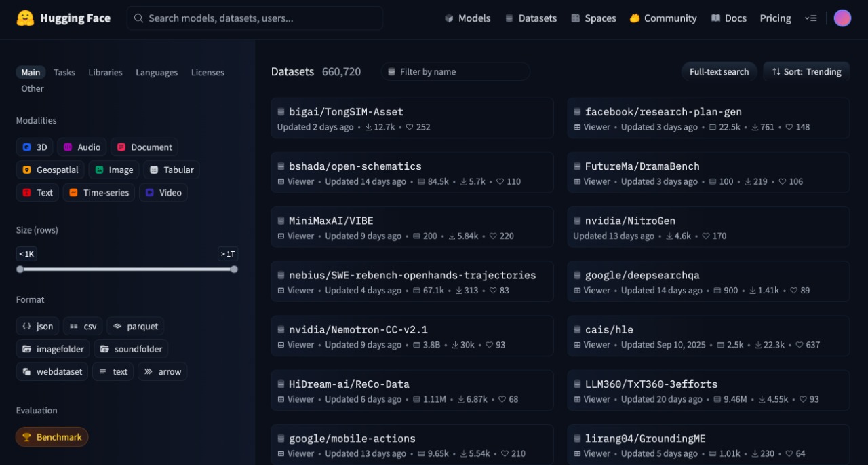Click the Full-text search button

[x=719, y=72]
